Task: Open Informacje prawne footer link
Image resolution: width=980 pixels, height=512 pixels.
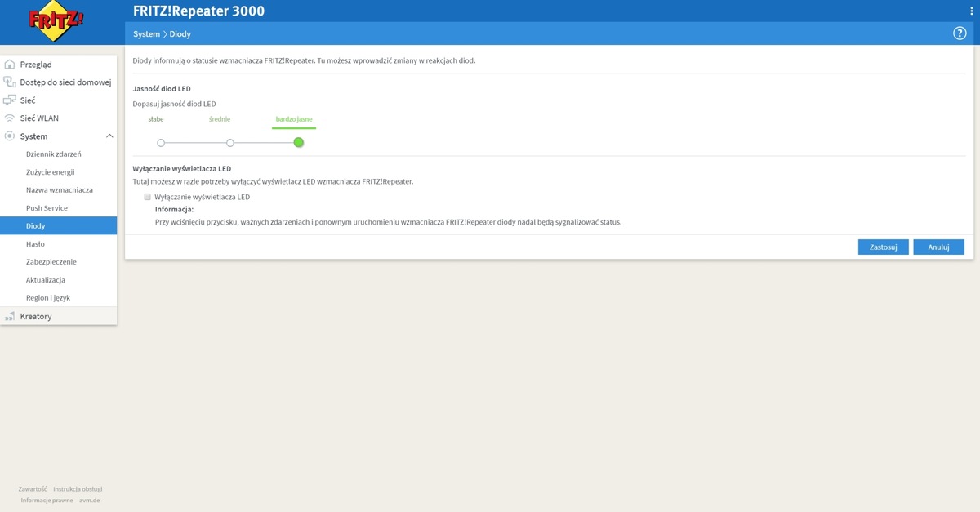Action: (47, 500)
